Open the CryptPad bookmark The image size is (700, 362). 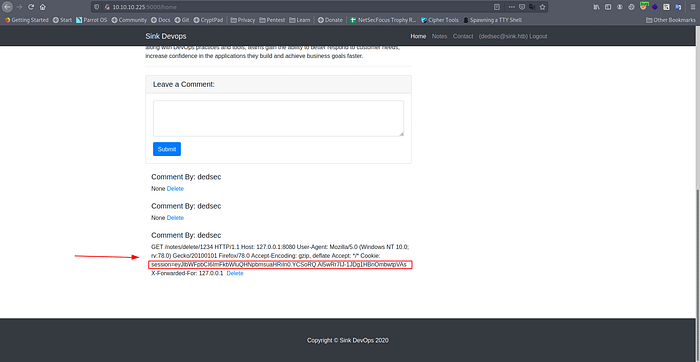click(208, 20)
